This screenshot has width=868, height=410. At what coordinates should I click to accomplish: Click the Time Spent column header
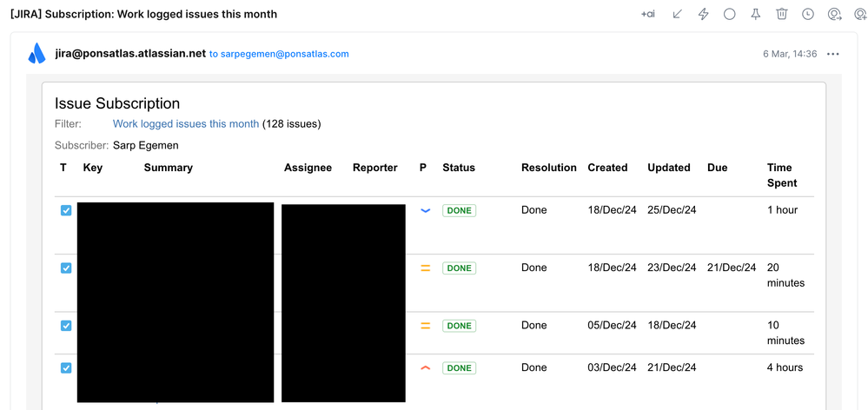click(782, 175)
